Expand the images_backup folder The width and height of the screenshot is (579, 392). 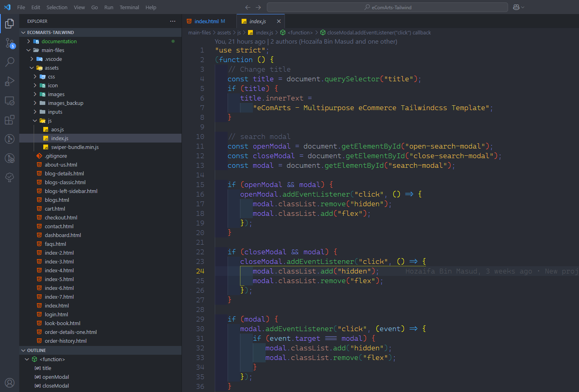[x=35, y=103]
